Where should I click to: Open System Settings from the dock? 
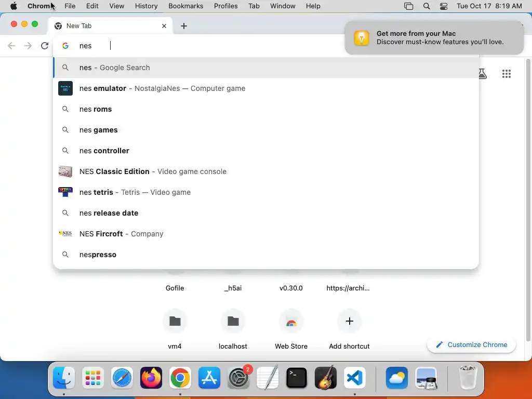238,378
